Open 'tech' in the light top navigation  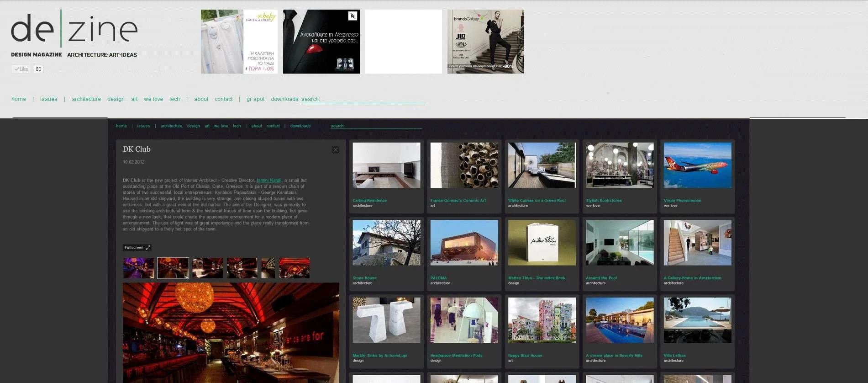click(x=174, y=99)
